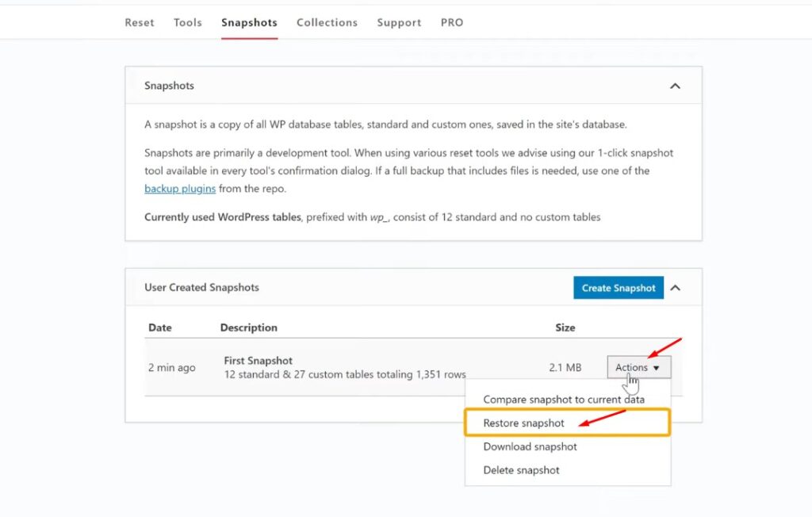
Task: Click Download snapshot in the menu
Action: pos(530,446)
